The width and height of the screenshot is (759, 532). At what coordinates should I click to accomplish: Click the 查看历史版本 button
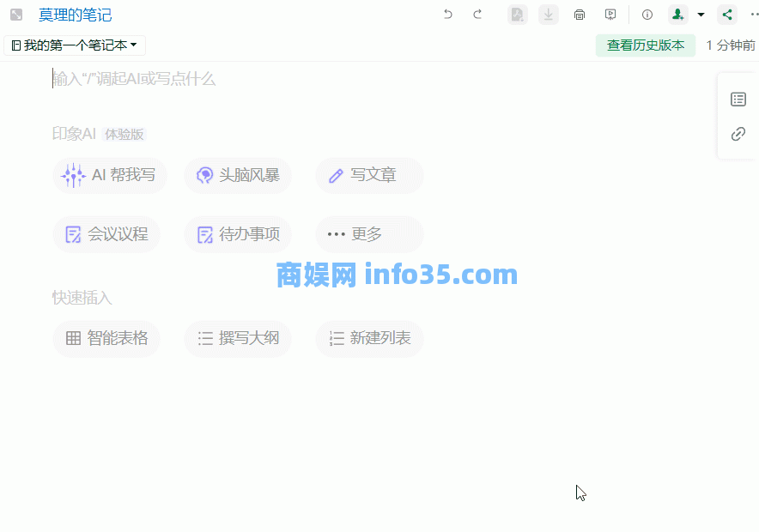645,45
